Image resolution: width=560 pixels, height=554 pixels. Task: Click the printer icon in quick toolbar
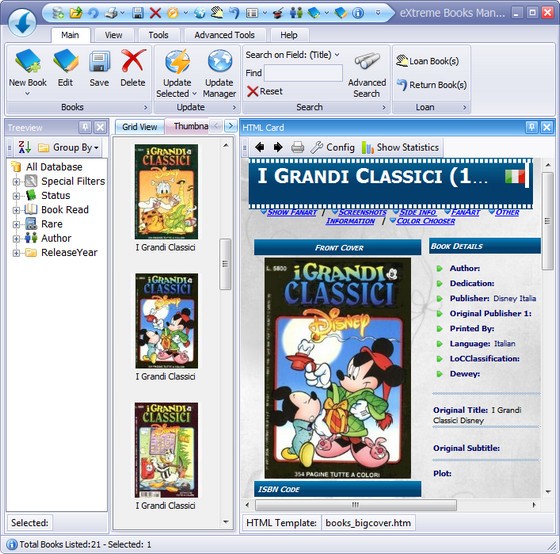coord(111,13)
